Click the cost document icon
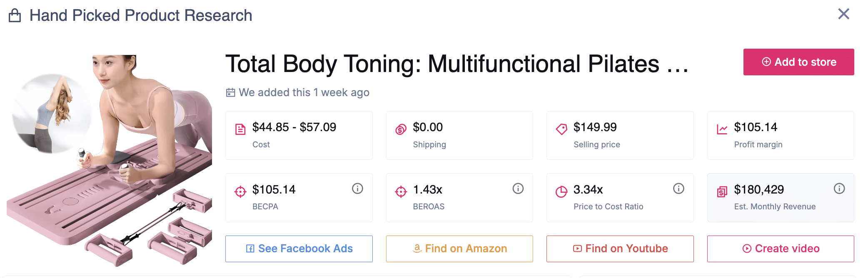The image size is (868, 278). (240, 129)
